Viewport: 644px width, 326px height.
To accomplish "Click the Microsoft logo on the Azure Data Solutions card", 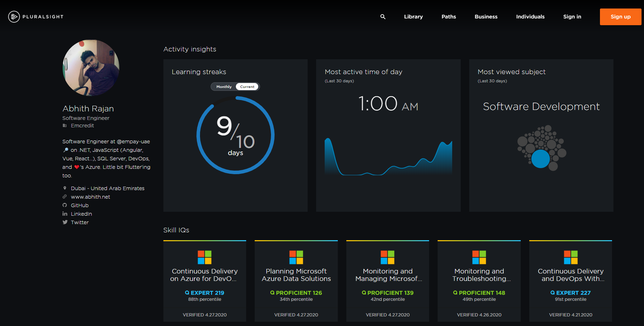I will point(296,258).
